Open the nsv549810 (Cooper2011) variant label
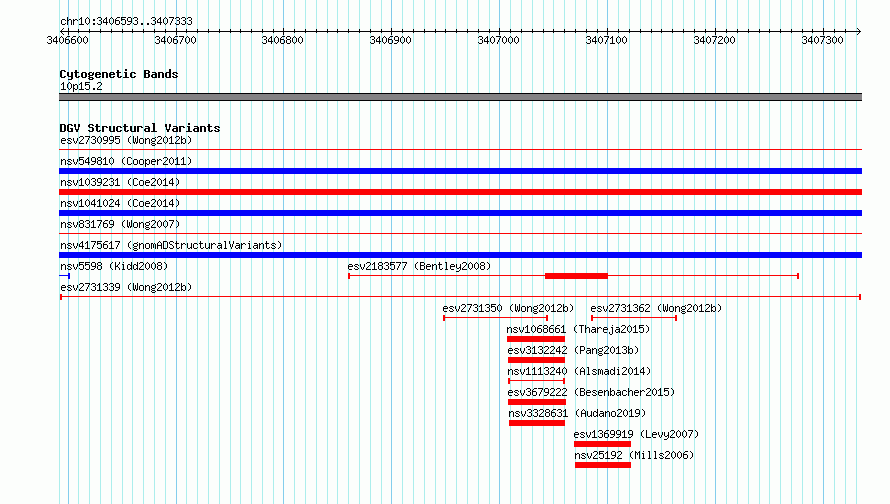This screenshot has height=504, width=890. [126, 161]
